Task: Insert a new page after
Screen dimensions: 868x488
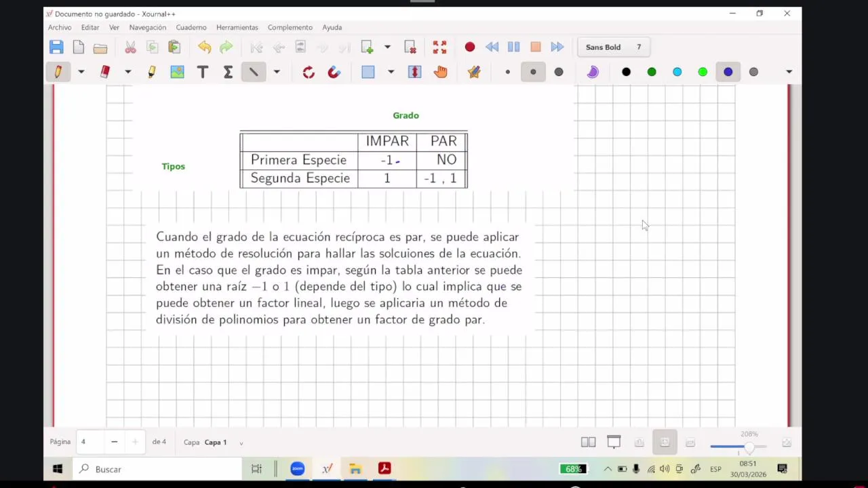Action: coord(367,47)
